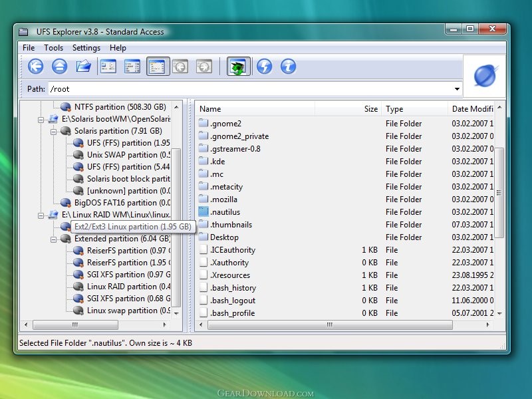Screen dimensions: 532x399
Task: Switch to list view toolbar icon
Action: click(132, 66)
